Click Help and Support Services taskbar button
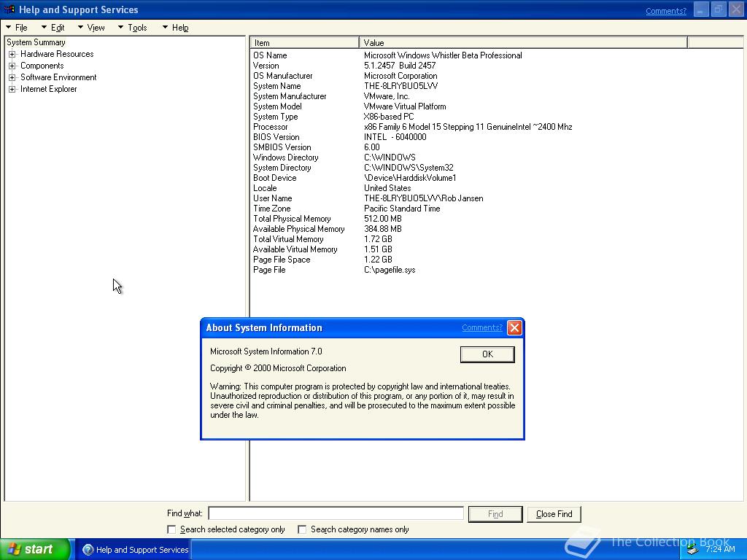Image resolution: width=747 pixels, height=560 pixels. pyautogui.click(x=135, y=550)
